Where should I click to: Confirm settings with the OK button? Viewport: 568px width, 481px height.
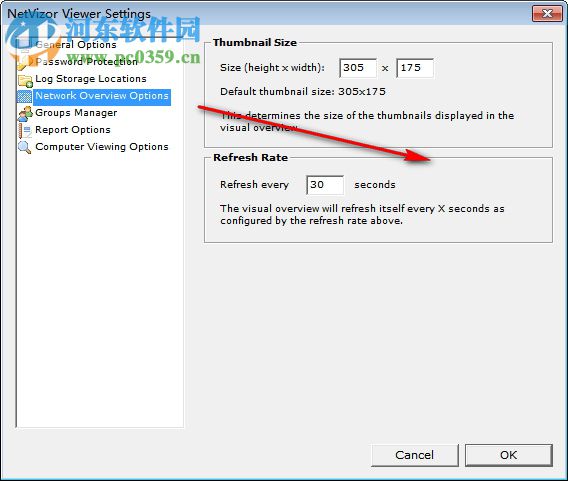pos(509,455)
